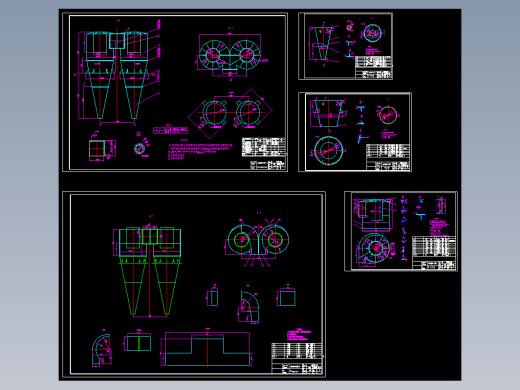The width and height of the screenshot is (520, 390).
Task: Click the long stepped rectangular duct profile
Action: [x=207, y=349]
